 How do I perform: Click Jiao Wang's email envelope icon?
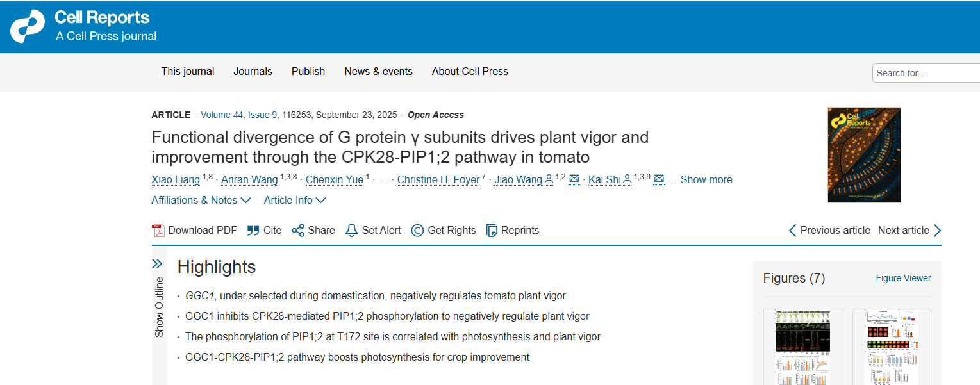click(574, 179)
